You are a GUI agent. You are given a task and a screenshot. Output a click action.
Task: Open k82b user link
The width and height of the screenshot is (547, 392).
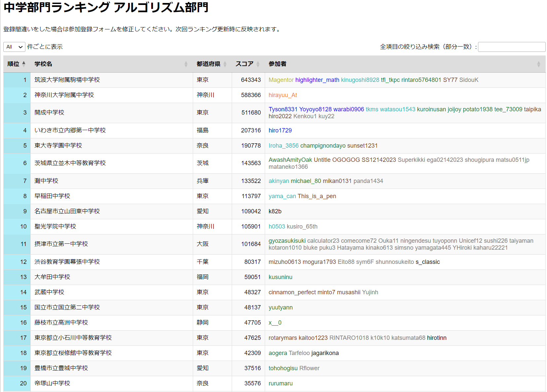[x=275, y=211]
